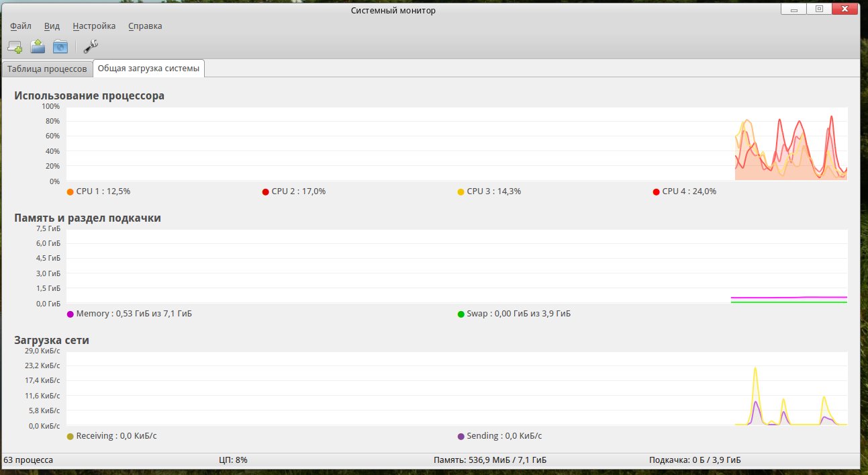Open the download new tabs folder icon
Screen dimensions: 868x475
[x=60, y=46]
